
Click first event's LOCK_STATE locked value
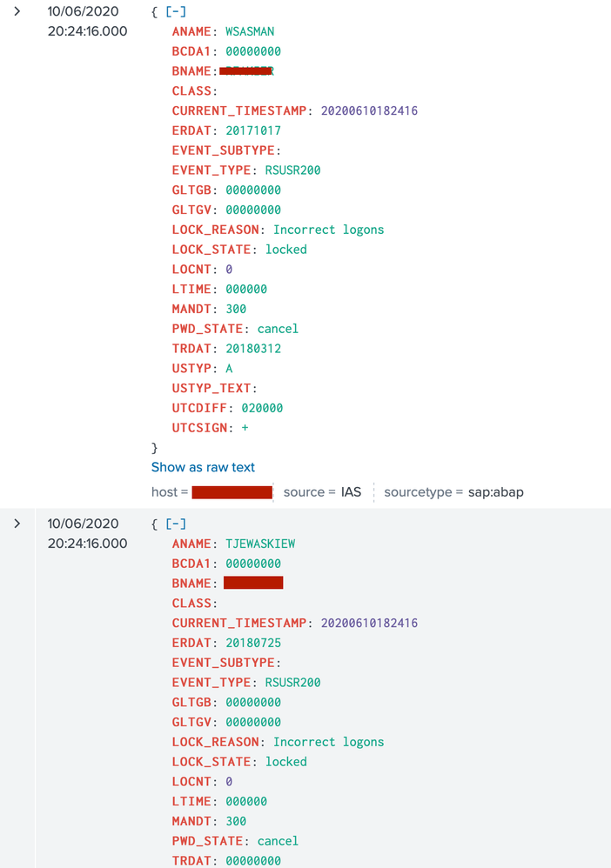285,250
